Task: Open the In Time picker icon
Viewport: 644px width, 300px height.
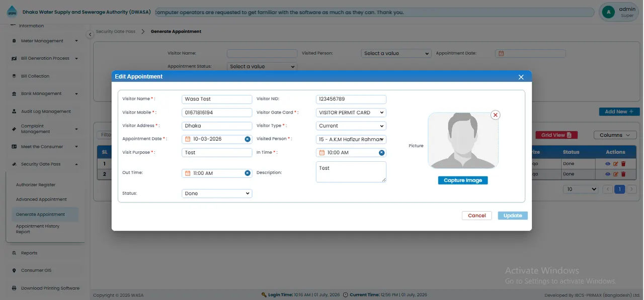Action: pyautogui.click(x=322, y=153)
